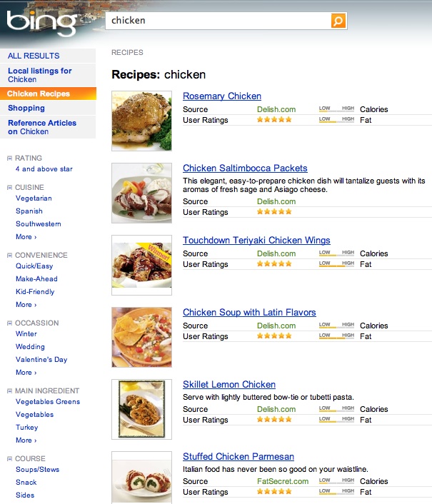Show More options under Cuisine

[26, 237]
